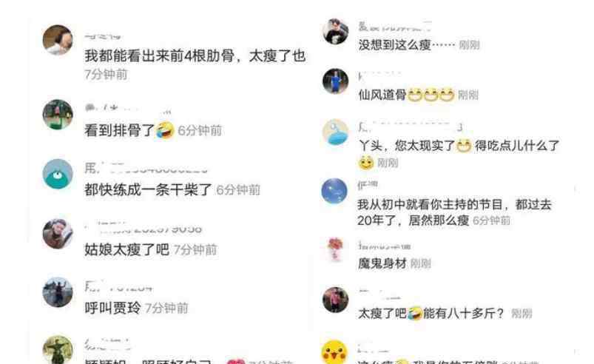Click the 6分钟前 timestamp after 干柴 comment
The width and height of the screenshot is (594, 364).
tap(238, 190)
